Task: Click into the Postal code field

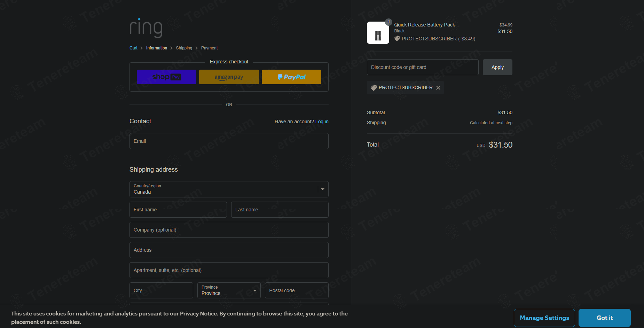Action: (x=296, y=290)
